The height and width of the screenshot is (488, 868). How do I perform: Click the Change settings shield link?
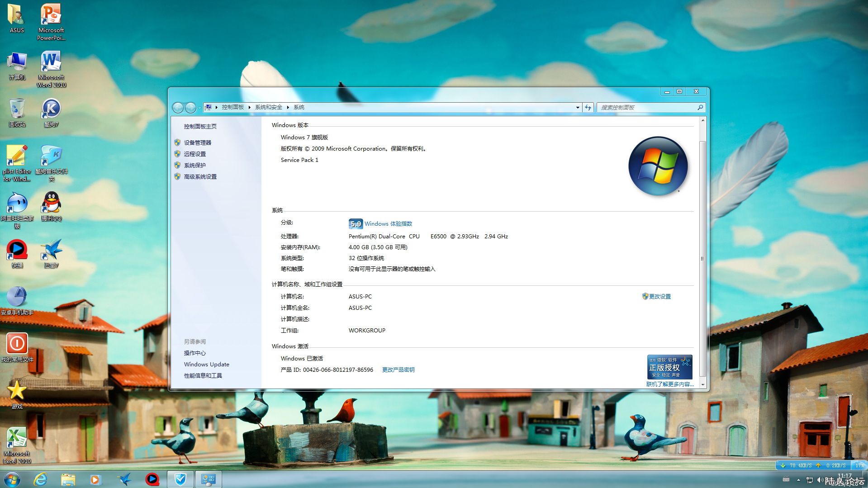(659, 297)
